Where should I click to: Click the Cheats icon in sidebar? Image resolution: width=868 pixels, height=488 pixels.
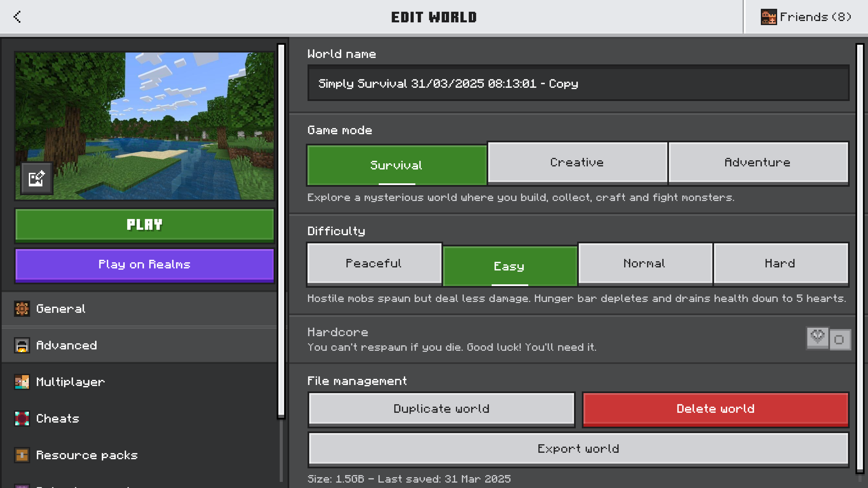22,419
